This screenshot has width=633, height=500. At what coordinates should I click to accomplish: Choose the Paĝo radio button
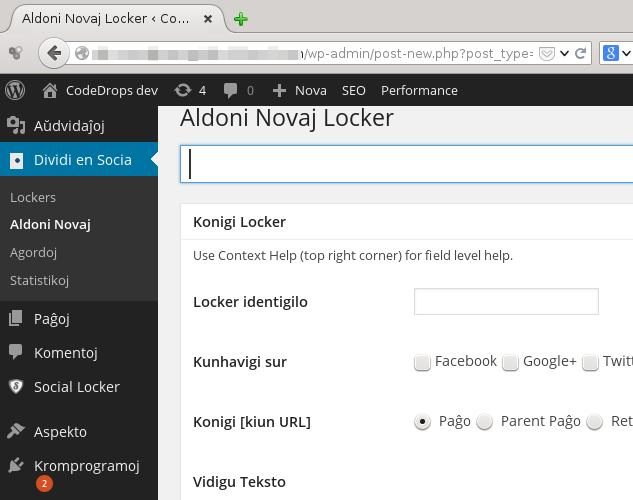click(423, 422)
